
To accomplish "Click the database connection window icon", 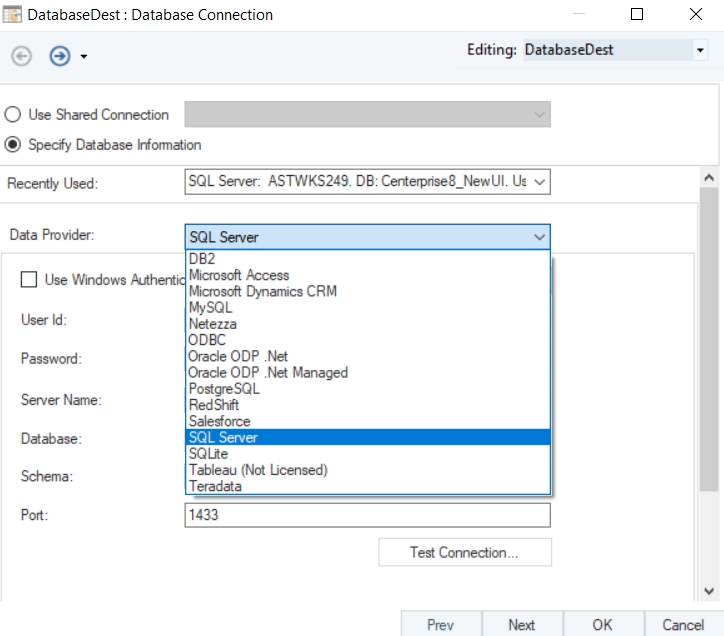I will click(x=13, y=15).
